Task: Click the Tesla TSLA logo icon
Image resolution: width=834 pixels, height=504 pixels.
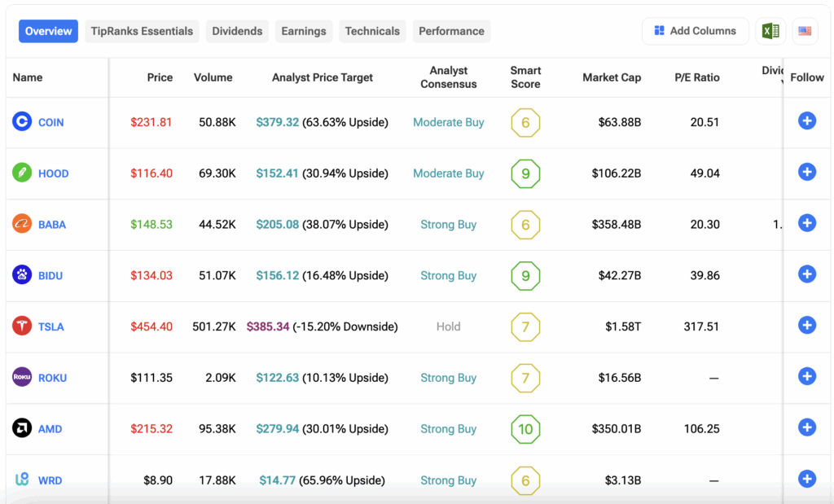Action: coord(22,327)
